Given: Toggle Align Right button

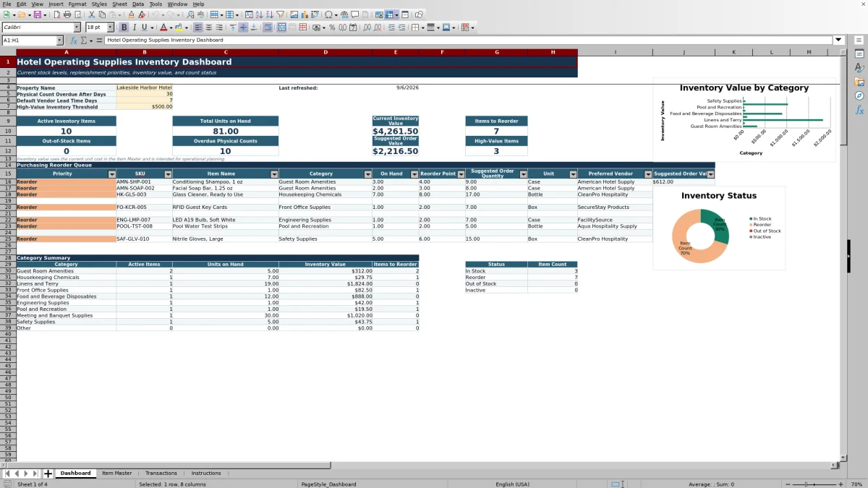Looking at the screenshot, I should coord(219,27).
